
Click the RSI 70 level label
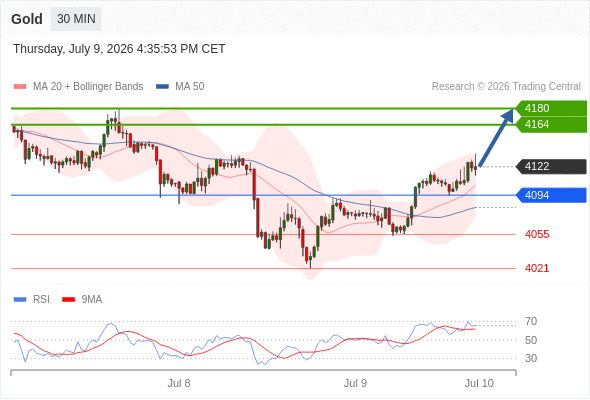(x=531, y=321)
